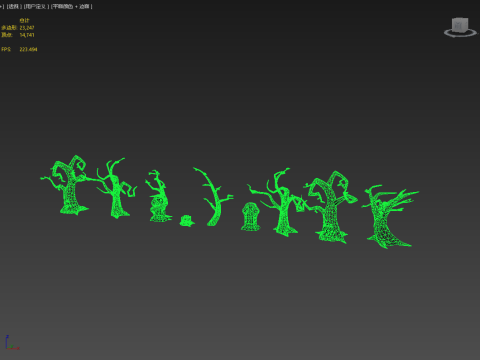Open the [透视] perspective viewport label menu
This screenshot has width=480, height=360.
point(14,6)
